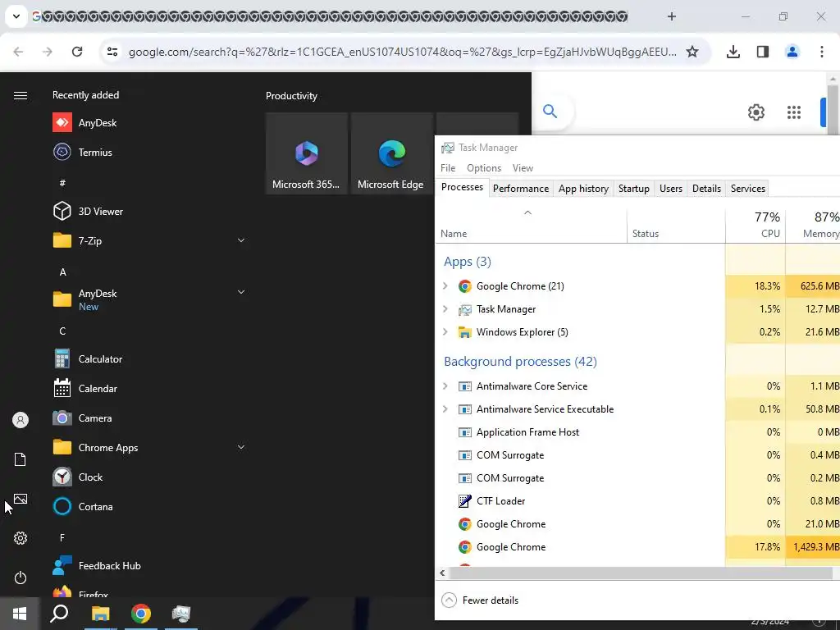Switch to the App history tab

point(583,189)
